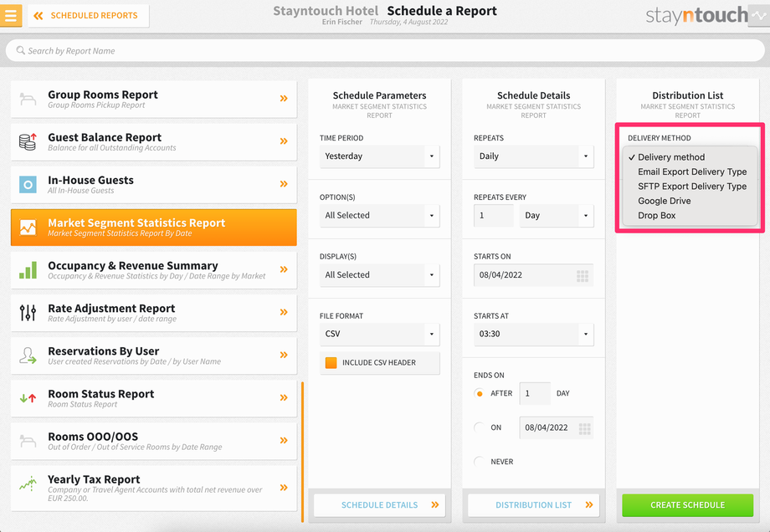The width and height of the screenshot is (770, 532).
Task: Open the Repeats dropdown showing Daily
Action: (534, 156)
